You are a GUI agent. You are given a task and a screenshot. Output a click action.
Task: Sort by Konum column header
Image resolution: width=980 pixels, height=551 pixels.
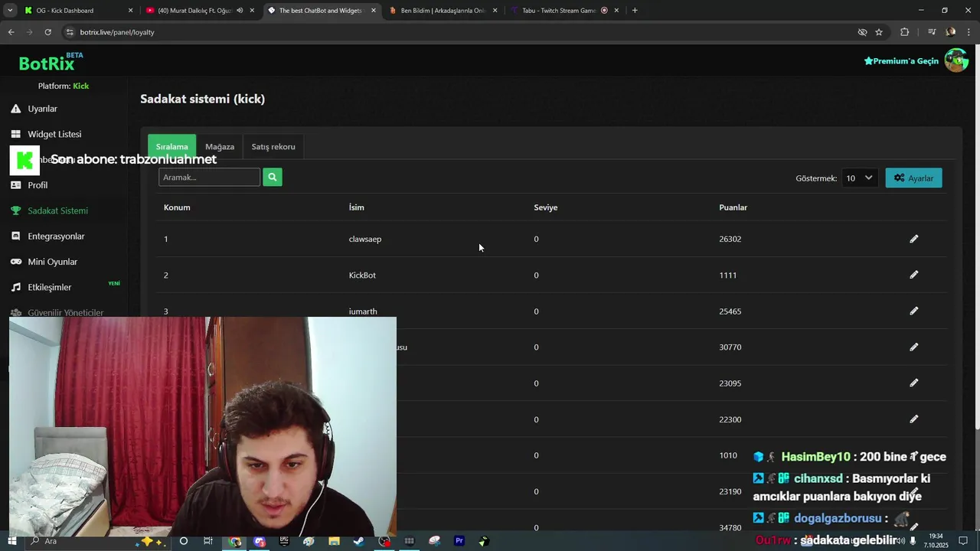[177, 207]
